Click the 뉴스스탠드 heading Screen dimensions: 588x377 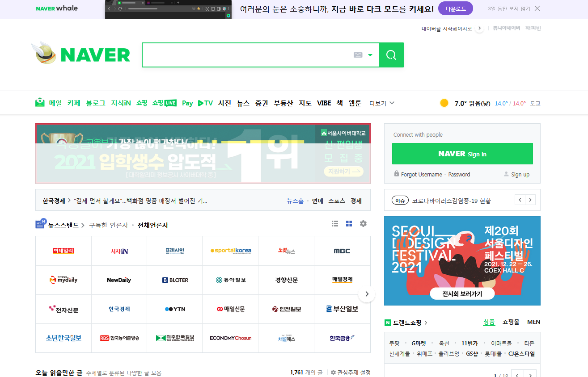coord(63,225)
